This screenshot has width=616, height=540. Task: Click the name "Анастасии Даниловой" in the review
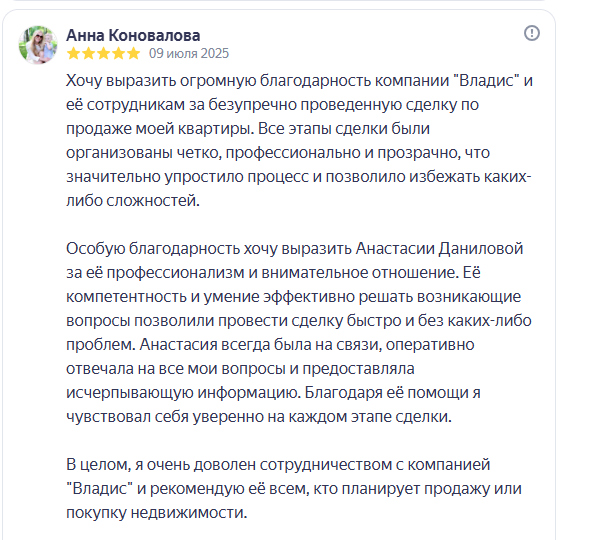point(439,249)
